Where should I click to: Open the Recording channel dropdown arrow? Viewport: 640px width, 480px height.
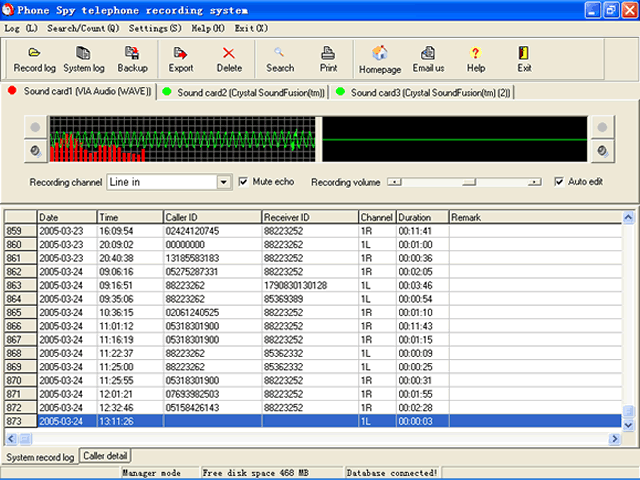(x=224, y=182)
